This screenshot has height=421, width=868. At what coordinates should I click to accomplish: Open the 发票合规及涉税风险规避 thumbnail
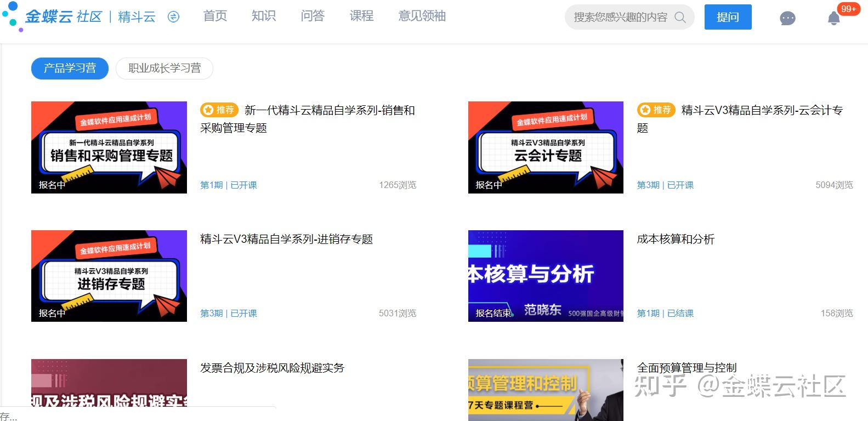[109, 390]
